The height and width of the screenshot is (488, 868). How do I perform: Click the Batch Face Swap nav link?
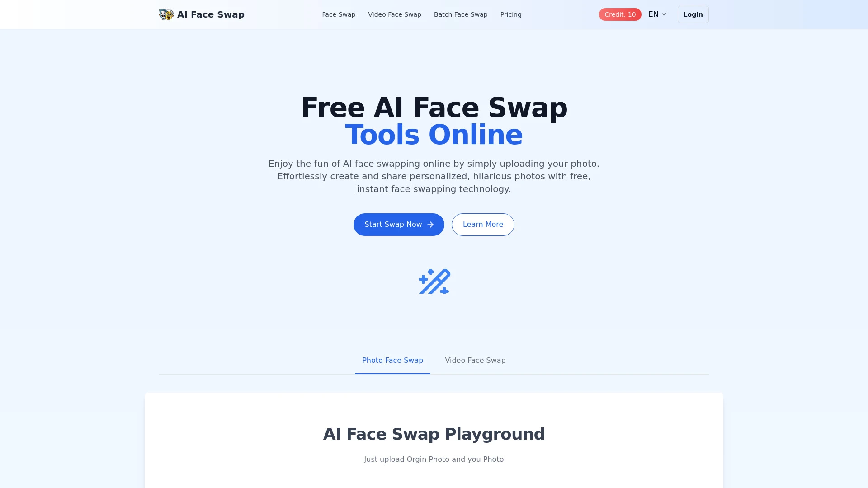pos(461,14)
